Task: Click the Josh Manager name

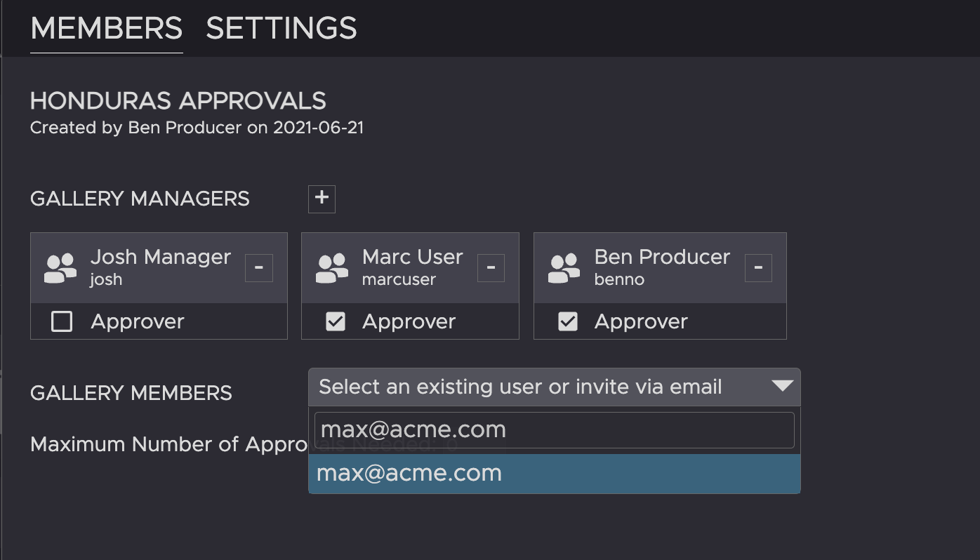Action: coord(160,258)
